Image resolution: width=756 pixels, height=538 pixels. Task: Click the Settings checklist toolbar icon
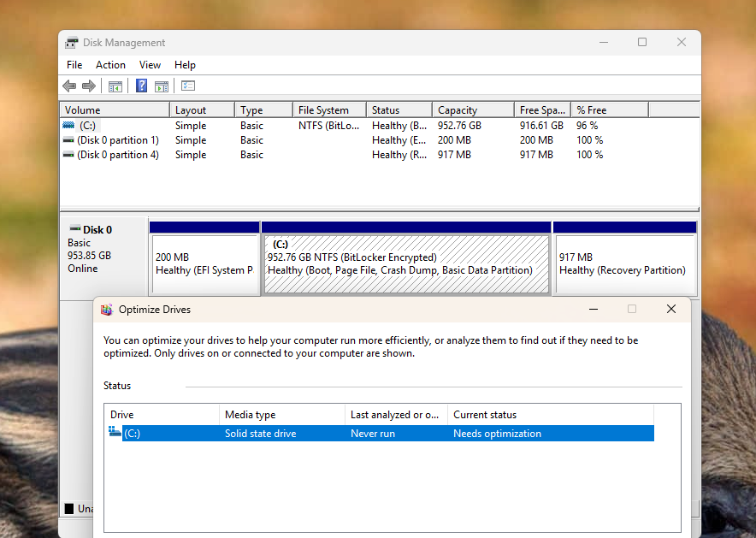pyautogui.click(x=188, y=86)
